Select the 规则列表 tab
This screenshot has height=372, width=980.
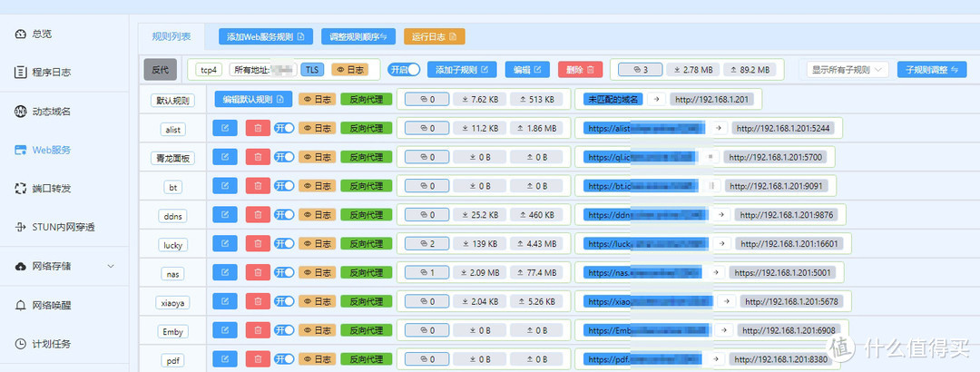171,36
